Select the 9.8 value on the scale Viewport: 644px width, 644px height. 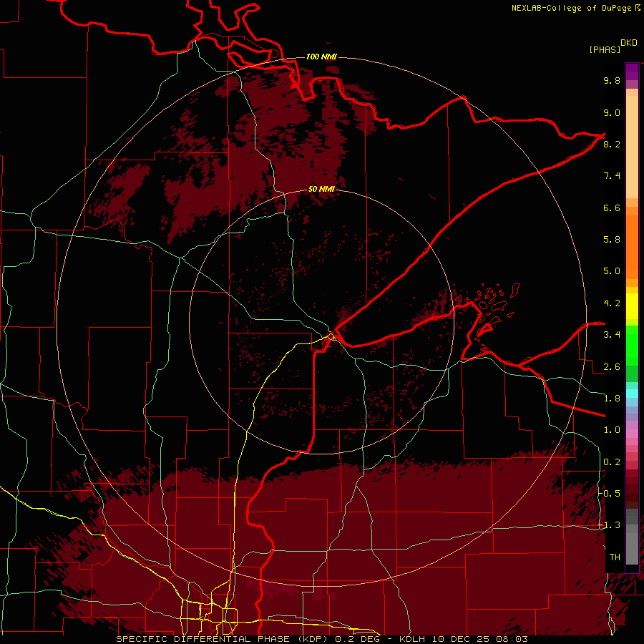point(612,80)
